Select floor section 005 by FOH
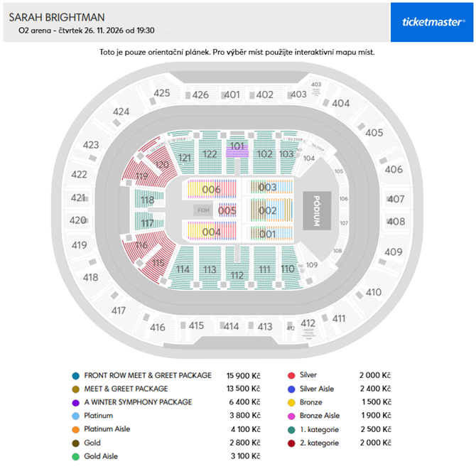 [227, 210]
